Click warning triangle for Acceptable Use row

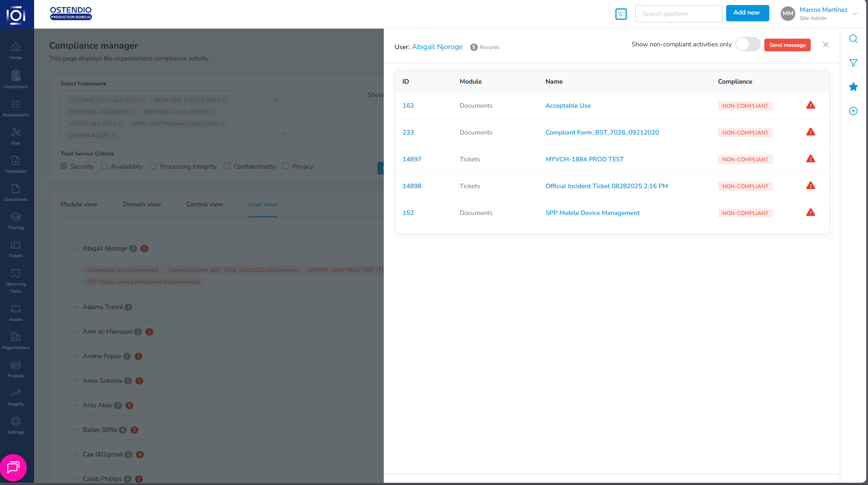(x=810, y=105)
